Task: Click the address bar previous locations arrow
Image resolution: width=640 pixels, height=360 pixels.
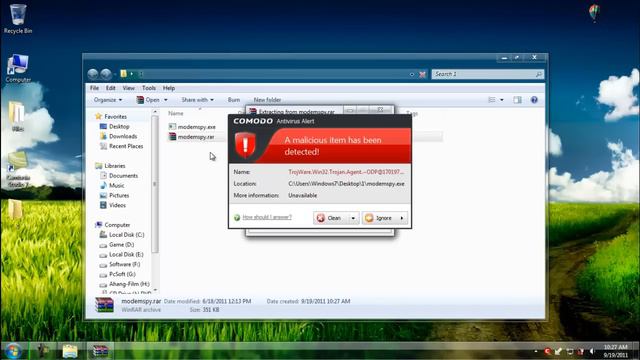Action: coord(411,74)
